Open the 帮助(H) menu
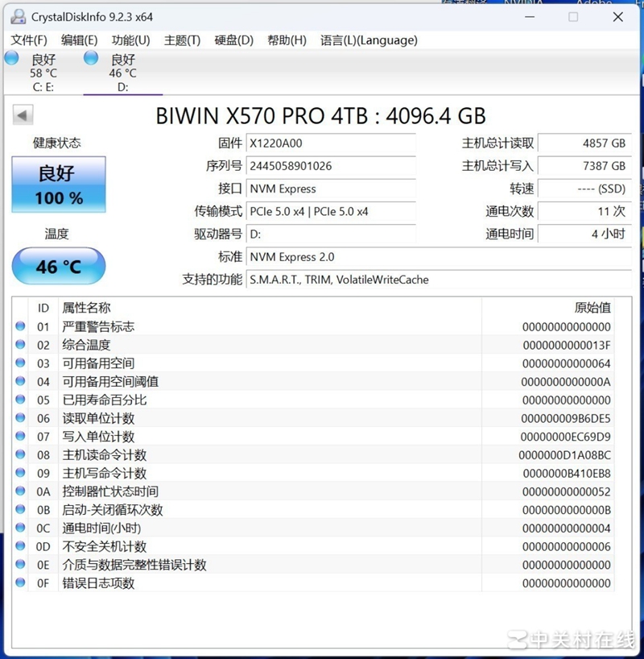Image resolution: width=644 pixels, height=659 pixels. tap(287, 40)
